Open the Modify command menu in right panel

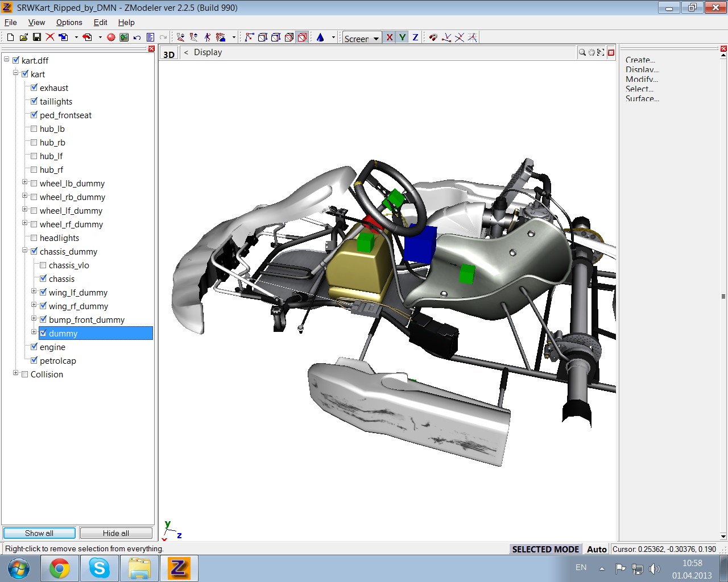click(642, 80)
